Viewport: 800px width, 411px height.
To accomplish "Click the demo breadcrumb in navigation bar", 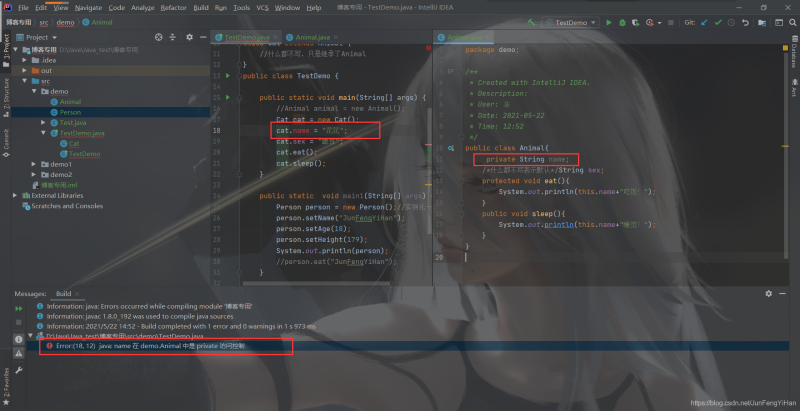I will click(x=65, y=22).
